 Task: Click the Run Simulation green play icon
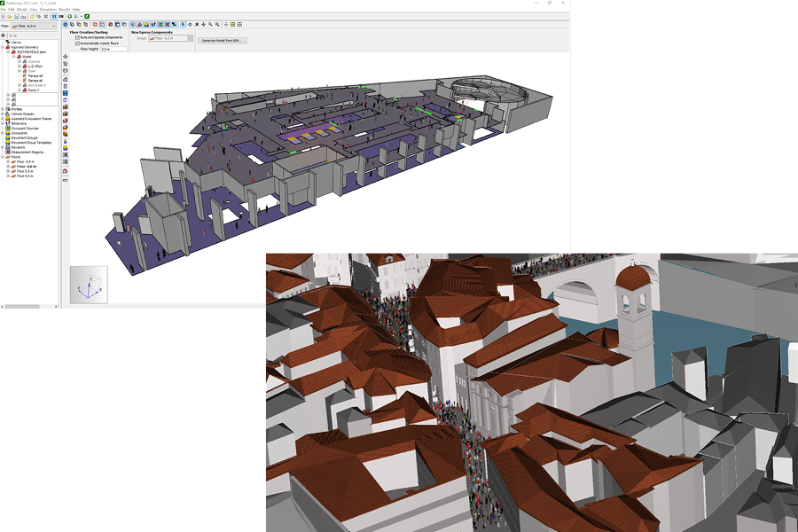[x=70, y=16]
